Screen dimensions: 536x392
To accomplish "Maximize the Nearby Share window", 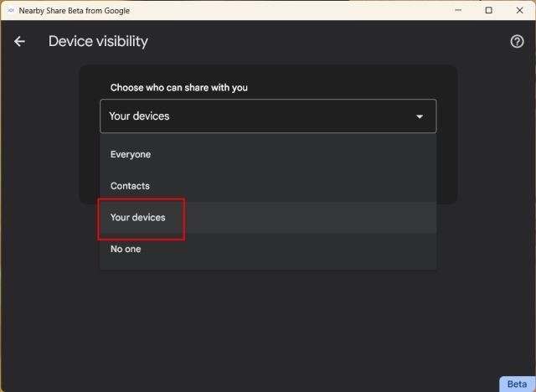I will click(x=489, y=10).
